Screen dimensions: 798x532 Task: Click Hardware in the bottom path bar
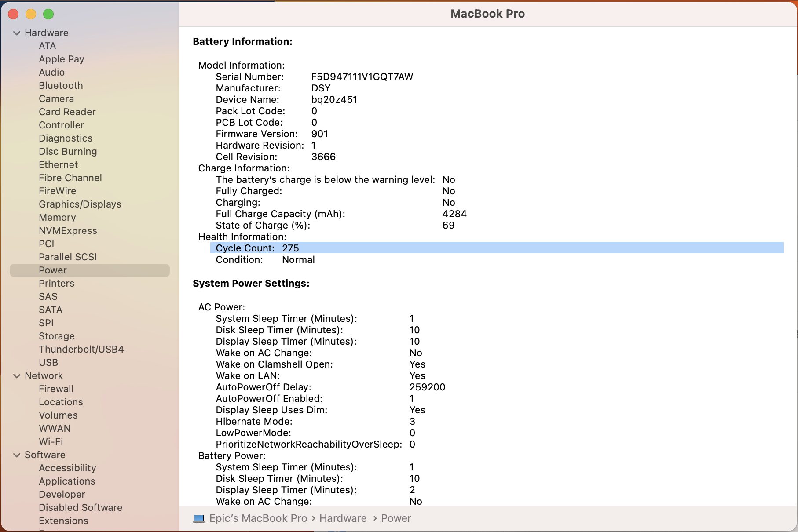(x=343, y=519)
